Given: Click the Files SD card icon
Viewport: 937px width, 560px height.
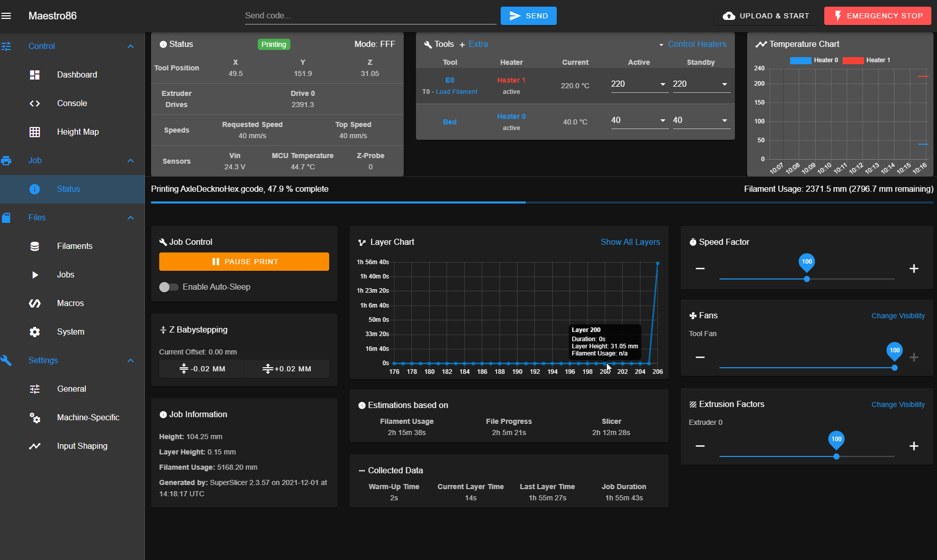Looking at the screenshot, I should 6,218.
